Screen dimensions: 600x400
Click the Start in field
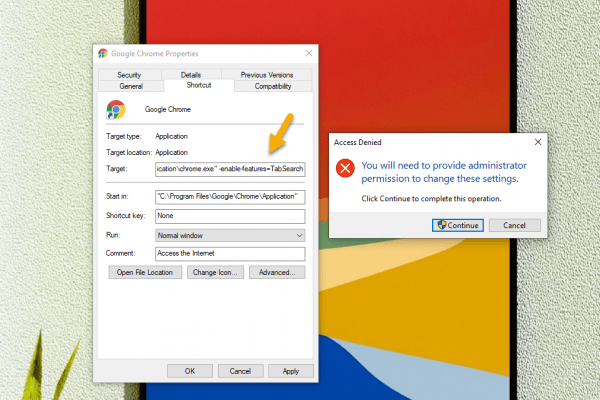(x=230, y=197)
